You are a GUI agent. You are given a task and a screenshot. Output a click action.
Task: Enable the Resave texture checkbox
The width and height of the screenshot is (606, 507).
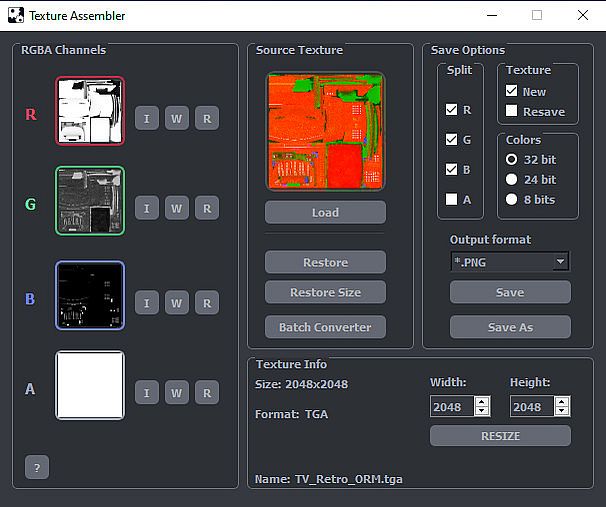pyautogui.click(x=512, y=111)
